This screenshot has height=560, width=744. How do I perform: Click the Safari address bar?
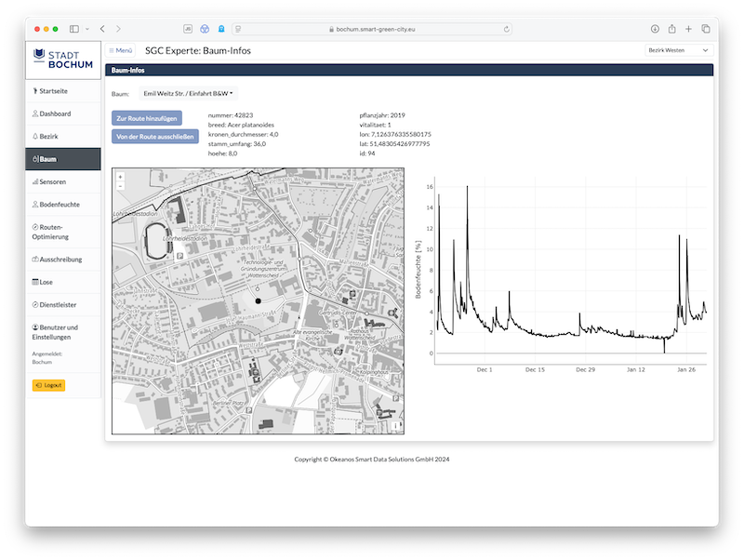point(372,29)
